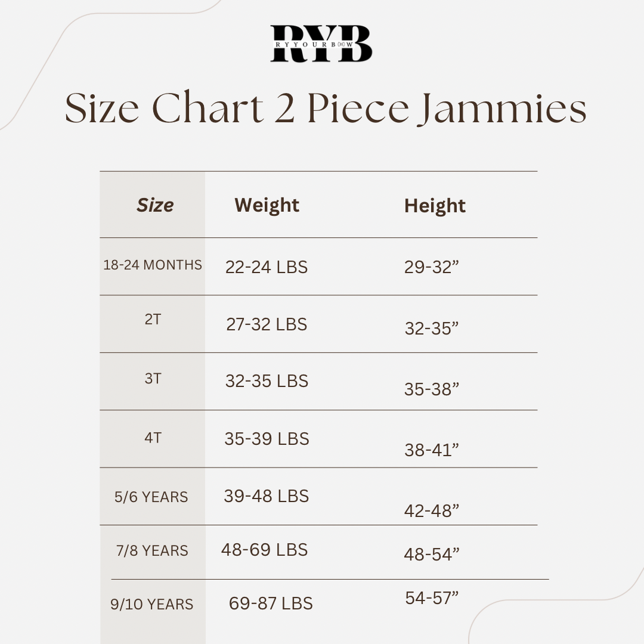Screen dimensions: 644x644
Task: Click the 9/10 YEARS size label
Action: (x=152, y=604)
